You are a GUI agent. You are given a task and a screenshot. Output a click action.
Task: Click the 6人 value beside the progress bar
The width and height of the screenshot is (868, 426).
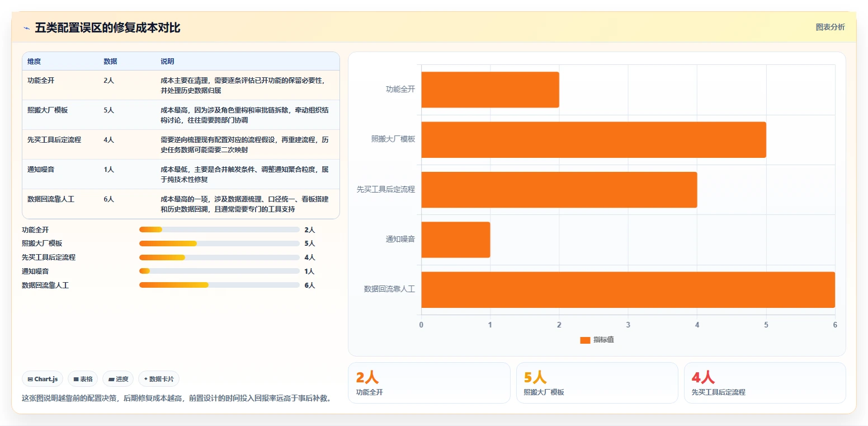[x=310, y=285]
